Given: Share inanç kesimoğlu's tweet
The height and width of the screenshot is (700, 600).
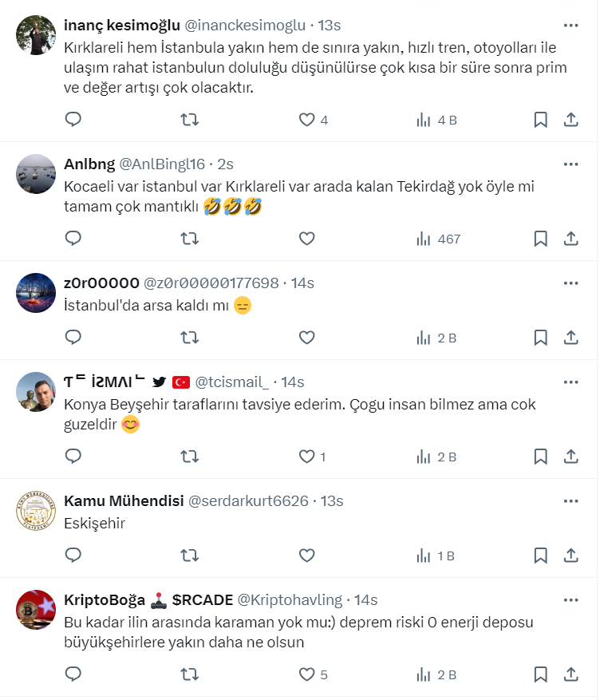Looking at the screenshot, I should (571, 120).
